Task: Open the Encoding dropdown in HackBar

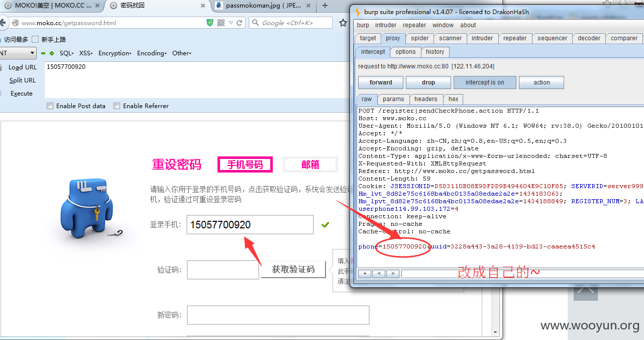Action: click(152, 53)
